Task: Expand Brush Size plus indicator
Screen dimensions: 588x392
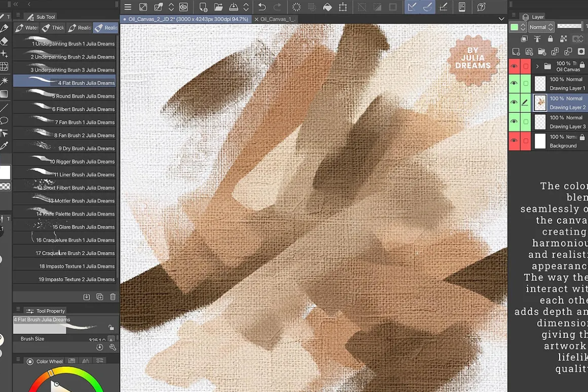Action: [x=111, y=339]
